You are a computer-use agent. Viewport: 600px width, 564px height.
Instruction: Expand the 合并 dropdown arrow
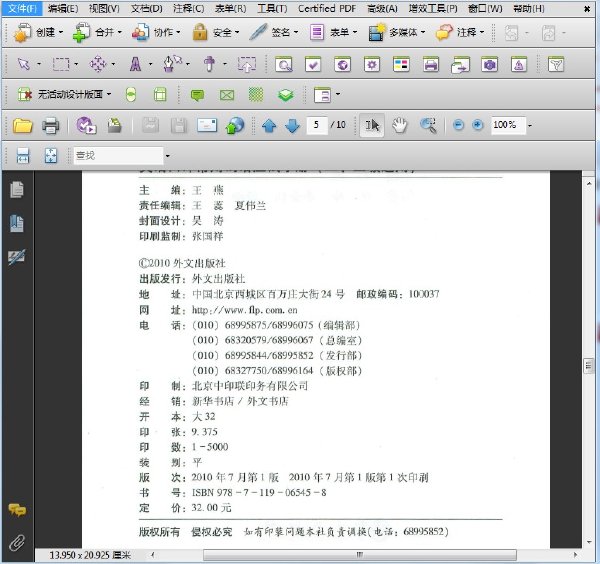pos(119,33)
